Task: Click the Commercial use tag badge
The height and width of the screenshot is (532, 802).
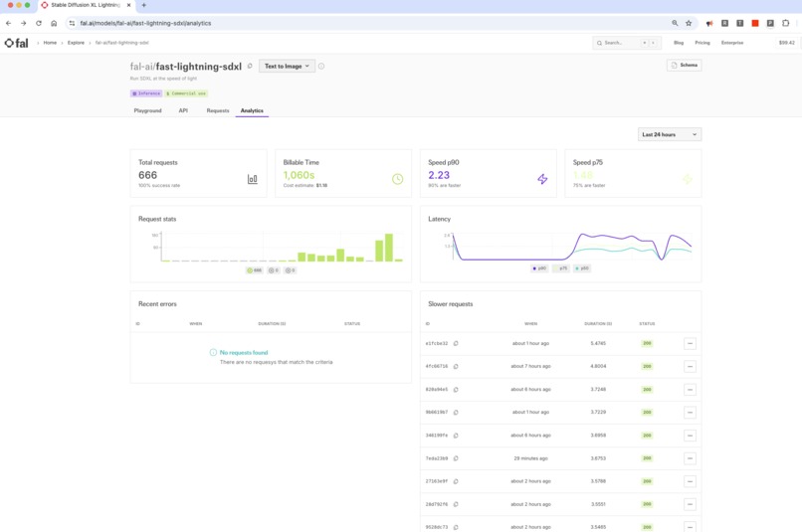Action: click(186, 93)
